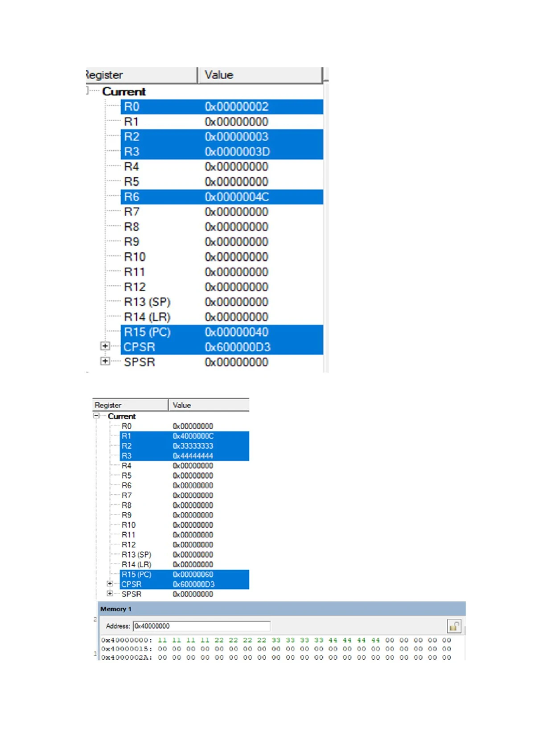Screen dimensions: 535x756
Task: Click the memory Address field 0x40000000
Action: click(x=202, y=626)
